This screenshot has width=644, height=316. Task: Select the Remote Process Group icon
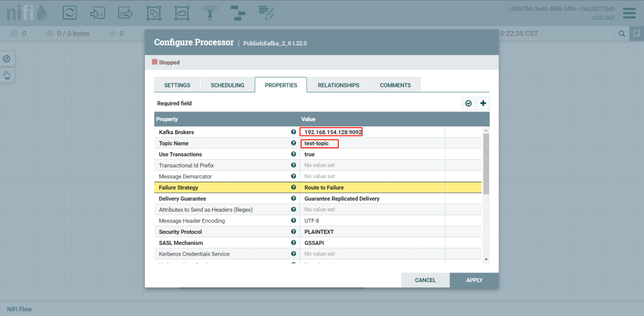pyautogui.click(x=181, y=13)
